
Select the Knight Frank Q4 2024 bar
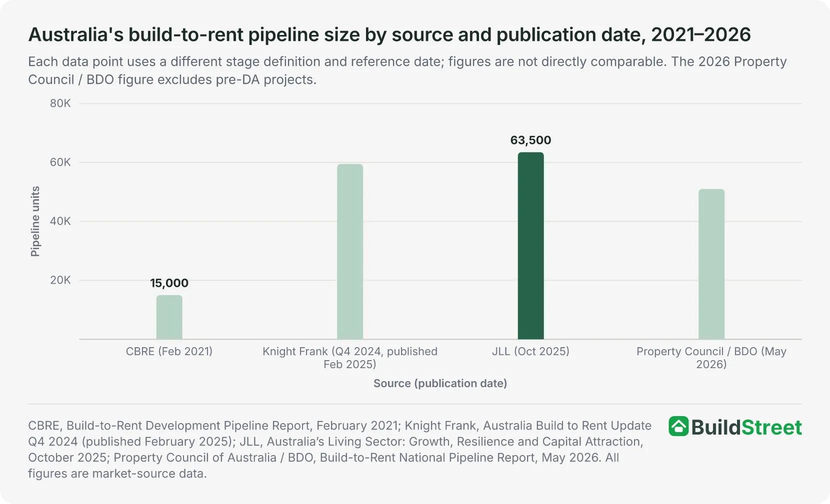[x=350, y=252]
